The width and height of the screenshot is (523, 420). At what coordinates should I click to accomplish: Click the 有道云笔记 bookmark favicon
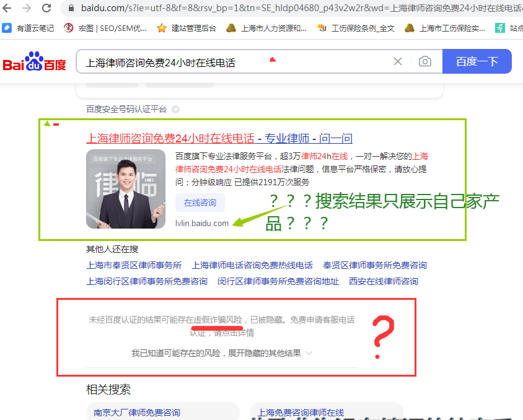coord(7,28)
